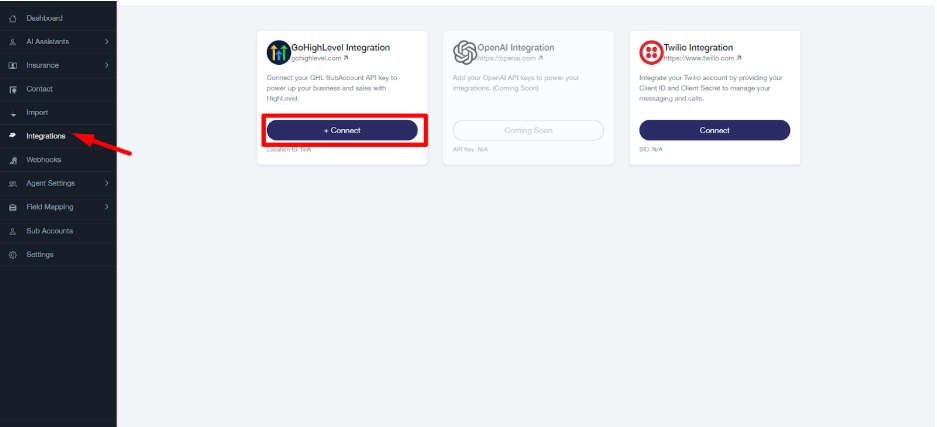Click the Import download icon

(x=13, y=113)
